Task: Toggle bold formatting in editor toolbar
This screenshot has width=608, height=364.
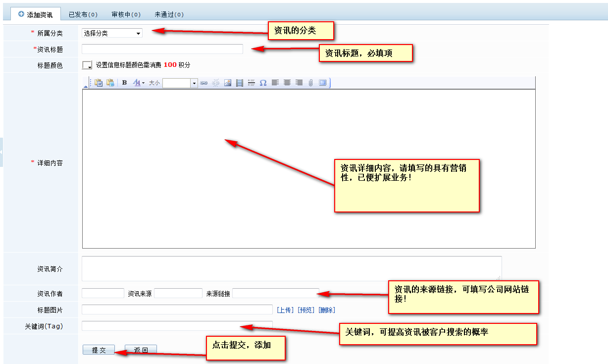Action: (x=125, y=83)
